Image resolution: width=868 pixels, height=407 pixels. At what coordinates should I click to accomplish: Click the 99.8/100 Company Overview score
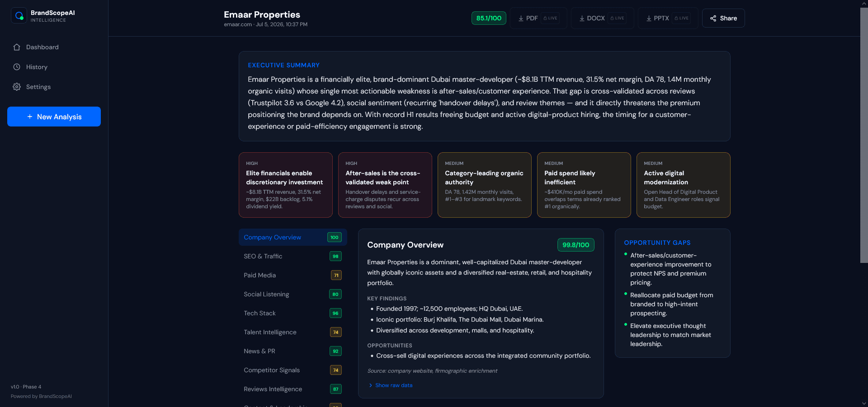pyautogui.click(x=576, y=245)
